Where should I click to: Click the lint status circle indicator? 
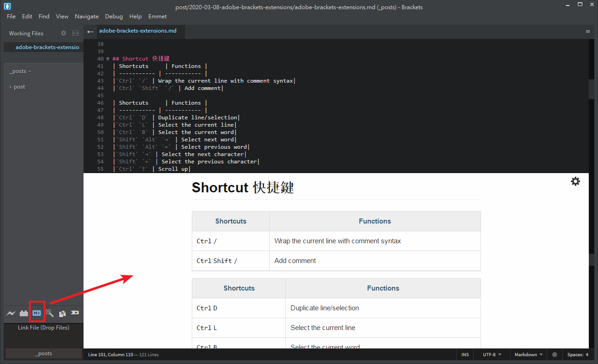pos(554,354)
